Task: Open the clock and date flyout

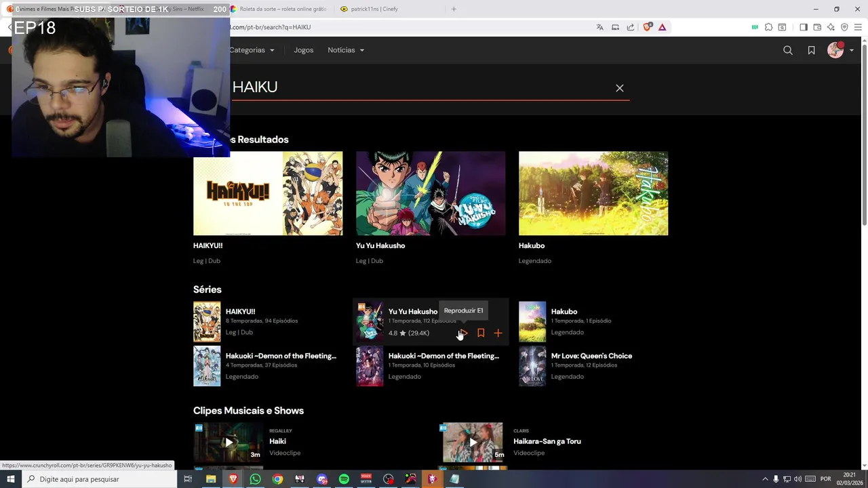Action: (850, 479)
